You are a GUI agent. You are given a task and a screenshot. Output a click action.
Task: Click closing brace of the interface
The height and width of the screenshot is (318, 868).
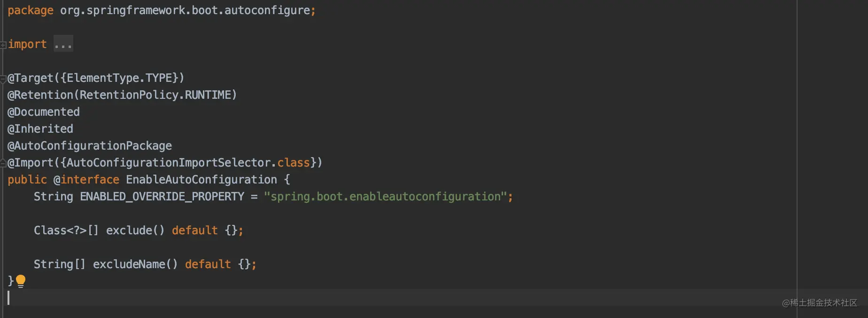(x=11, y=281)
